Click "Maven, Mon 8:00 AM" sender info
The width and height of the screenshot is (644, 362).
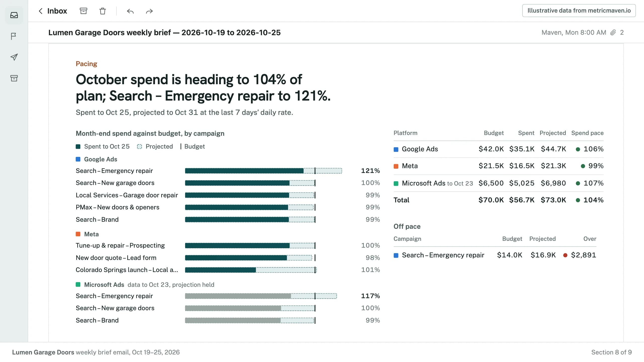pyautogui.click(x=574, y=32)
